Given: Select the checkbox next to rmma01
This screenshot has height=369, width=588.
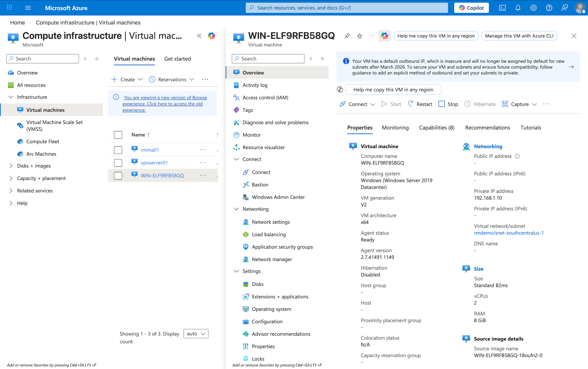Looking at the screenshot, I should (x=118, y=150).
